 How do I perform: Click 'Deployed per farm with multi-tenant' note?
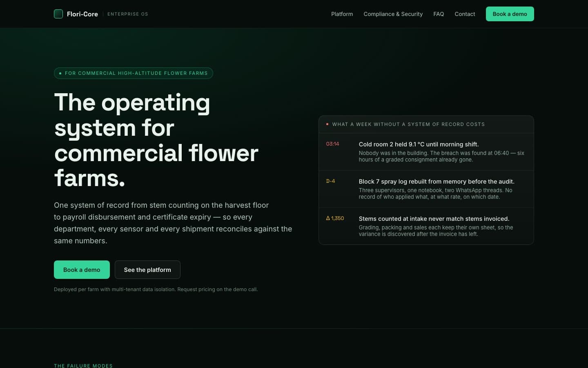pyautogui.click(x=156, y=289)
